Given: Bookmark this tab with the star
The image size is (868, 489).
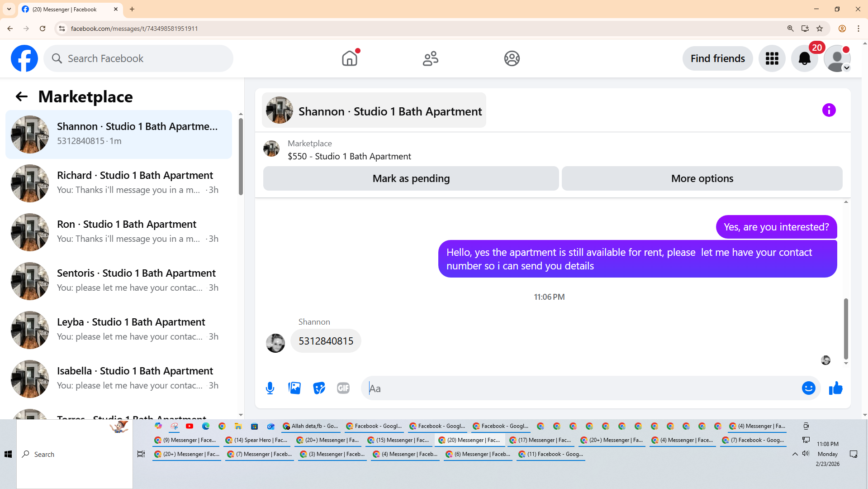Looking at the screenshot, I should pyautogui.click(x=820, y=29).
